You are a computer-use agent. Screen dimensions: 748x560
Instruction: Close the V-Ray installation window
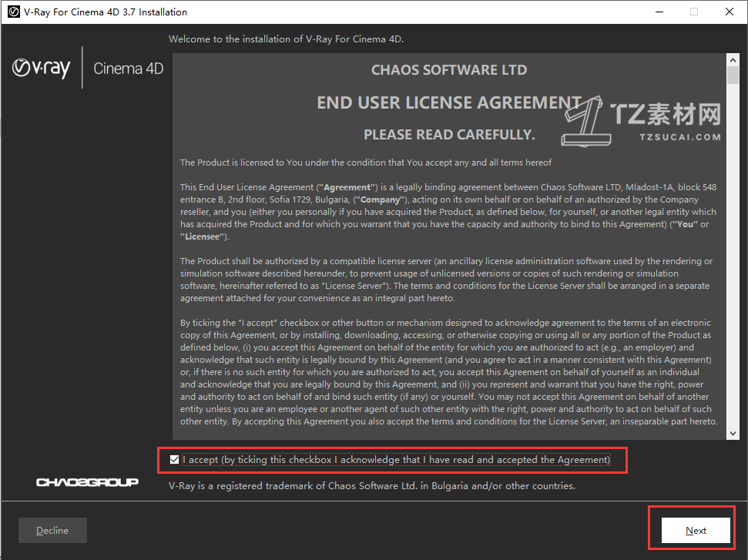pos(730,12)
